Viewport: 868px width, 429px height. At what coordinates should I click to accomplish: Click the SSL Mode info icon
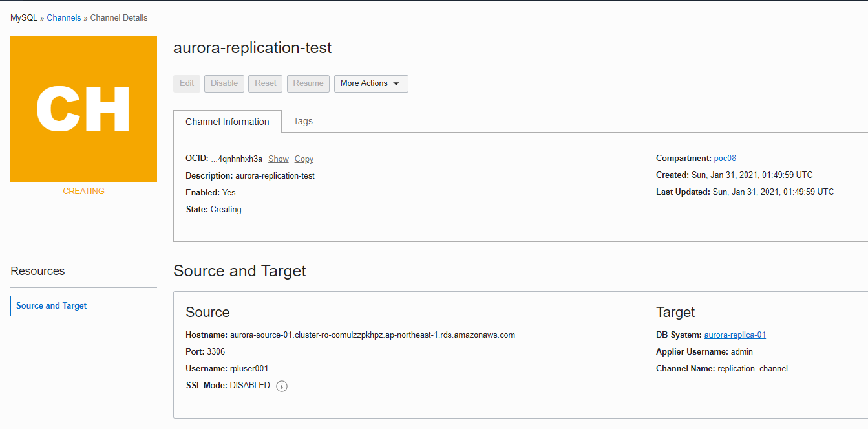(281, 386)
